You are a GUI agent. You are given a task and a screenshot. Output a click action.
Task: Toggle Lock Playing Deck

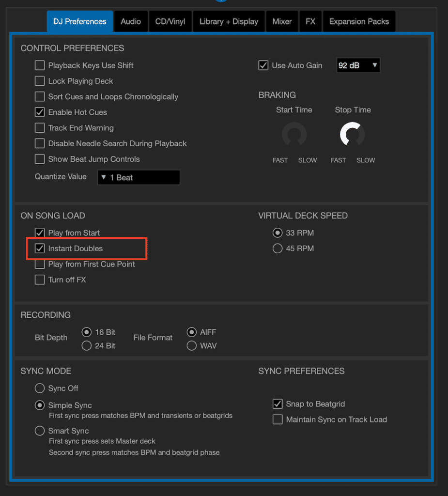coord(39,81)
